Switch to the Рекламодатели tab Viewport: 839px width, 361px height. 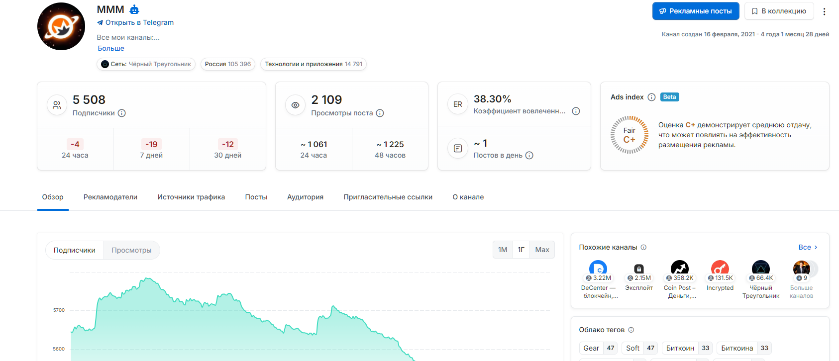click(110, 197)
